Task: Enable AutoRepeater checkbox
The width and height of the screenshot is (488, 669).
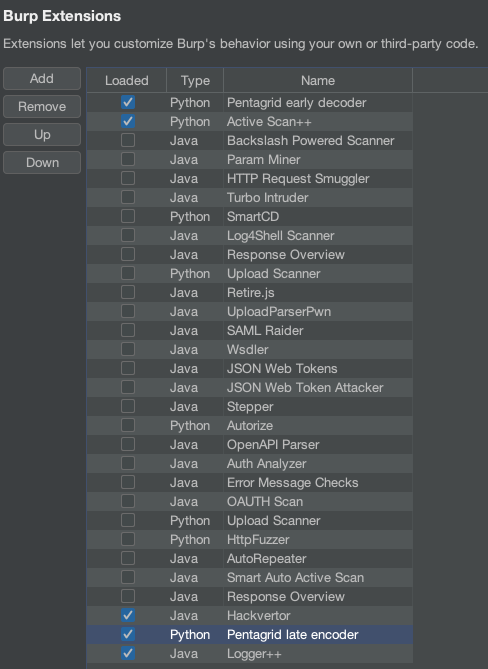Action: click(x=128, y=558)
